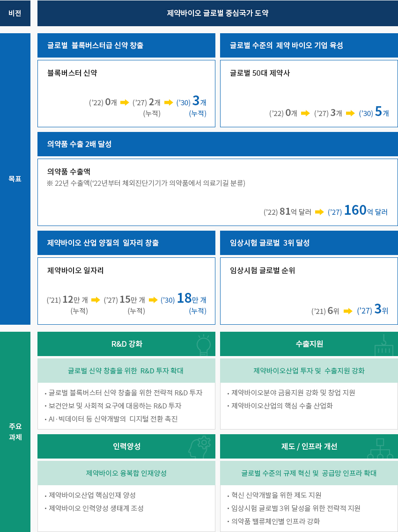This screenshot has width=398, height=532.
Task: Select the 목표 side label
Action: tap(15, 179)
